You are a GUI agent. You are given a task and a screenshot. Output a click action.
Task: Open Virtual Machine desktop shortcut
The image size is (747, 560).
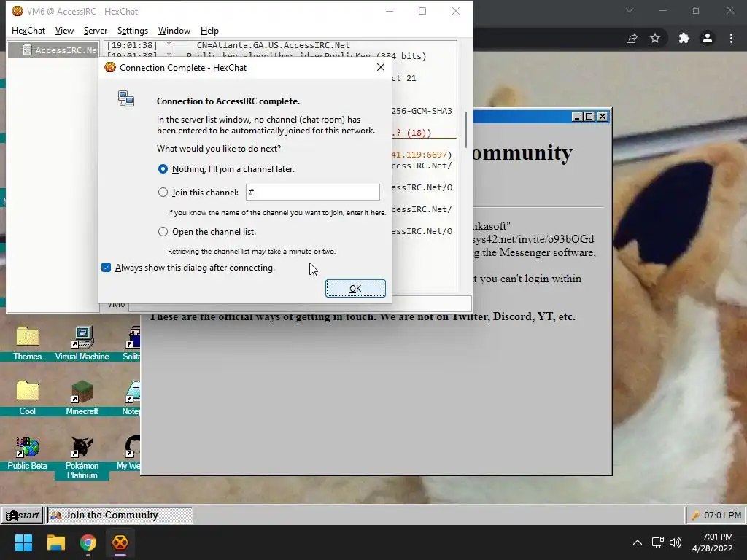pos(82,344)
